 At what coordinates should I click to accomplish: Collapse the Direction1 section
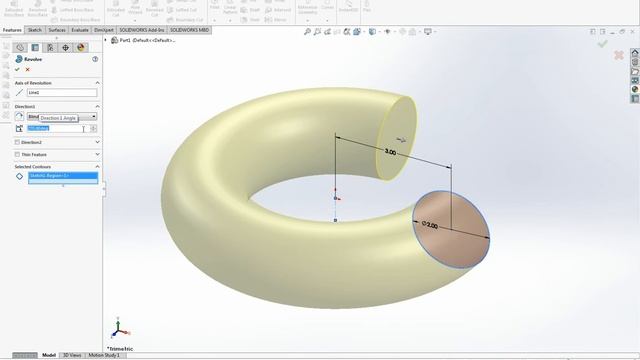pyautogui.click(x=97, y=107)
